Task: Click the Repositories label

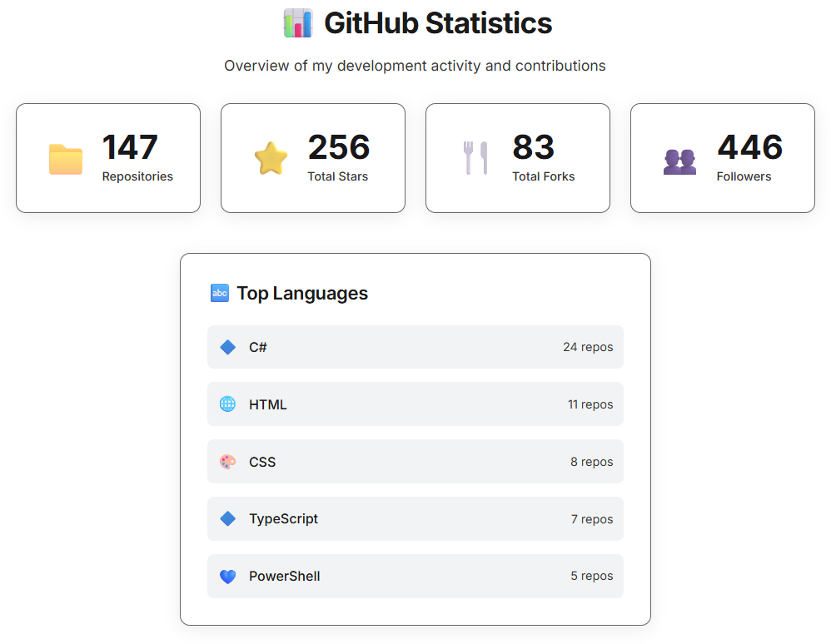Action: 137,176
